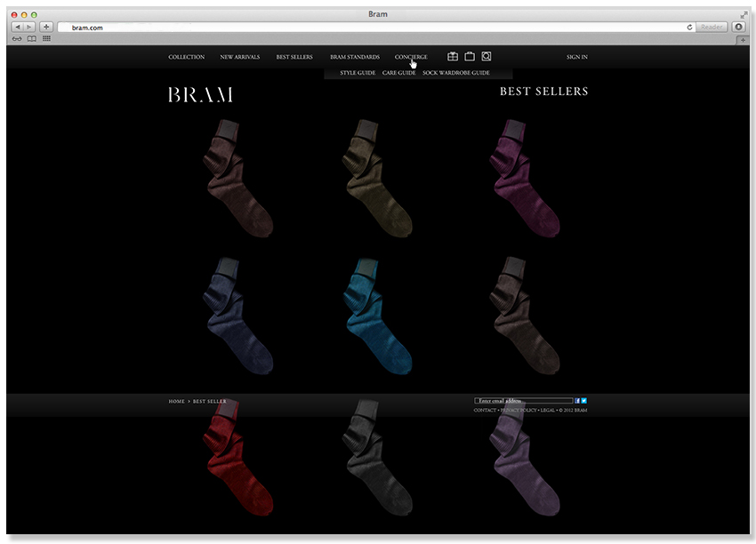Click the Sign In link
This screenshot has height=544, width=756.
pos(577,57)
